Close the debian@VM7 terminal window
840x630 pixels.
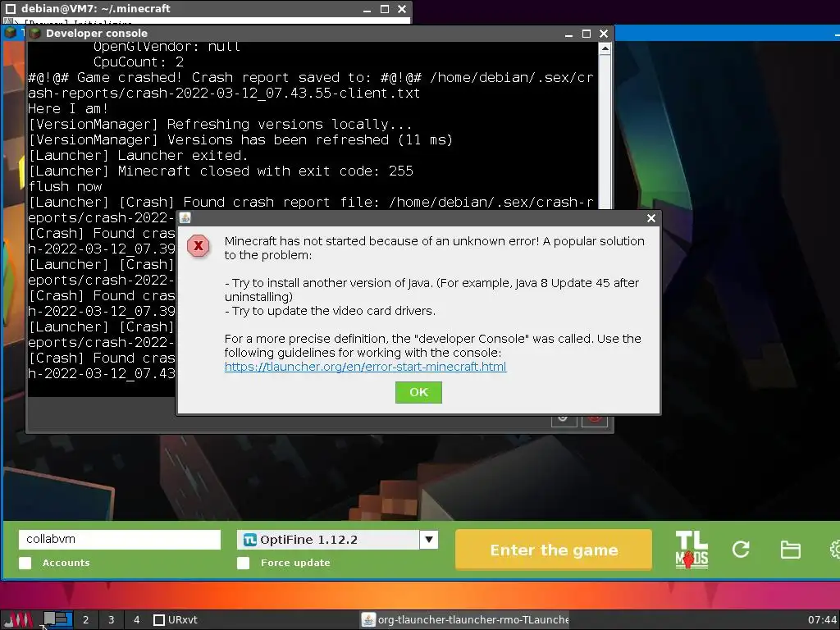click(402, 9)
